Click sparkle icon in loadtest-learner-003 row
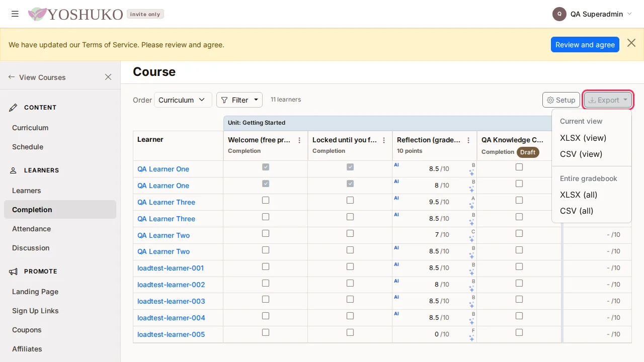The image size is (644, 362). pos(471,305)
